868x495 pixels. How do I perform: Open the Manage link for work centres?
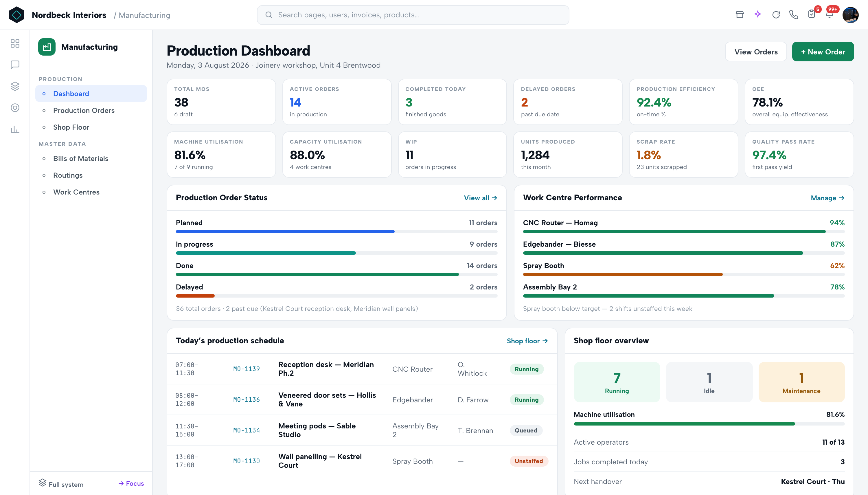click(827, 198)
